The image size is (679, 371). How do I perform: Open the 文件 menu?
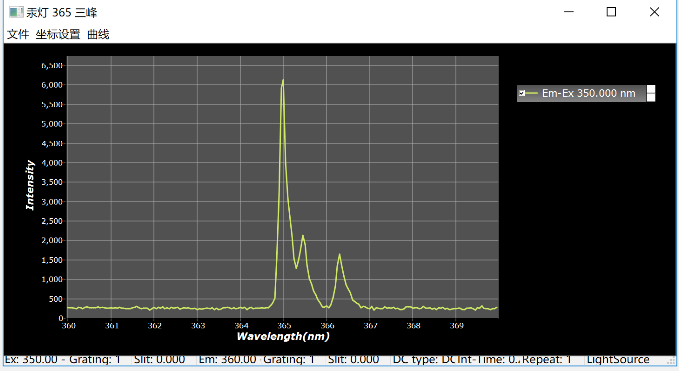(18, 34)
